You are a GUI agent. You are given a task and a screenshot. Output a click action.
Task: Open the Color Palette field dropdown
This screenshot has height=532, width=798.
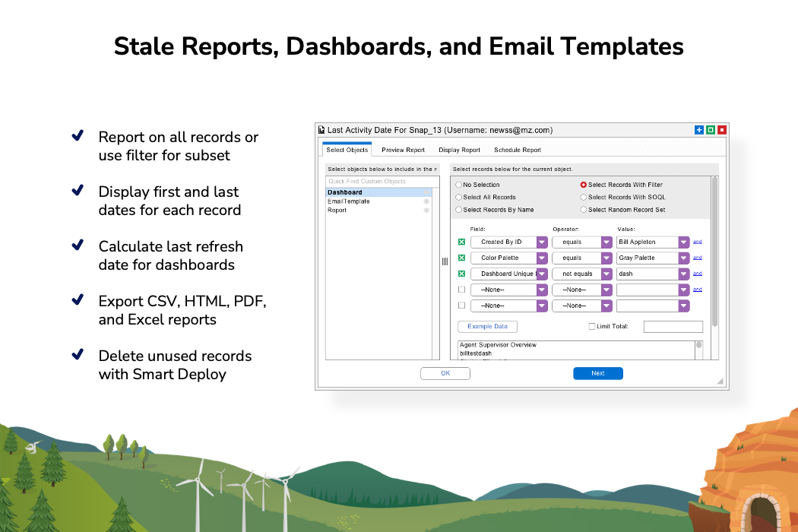coord(542,258)
